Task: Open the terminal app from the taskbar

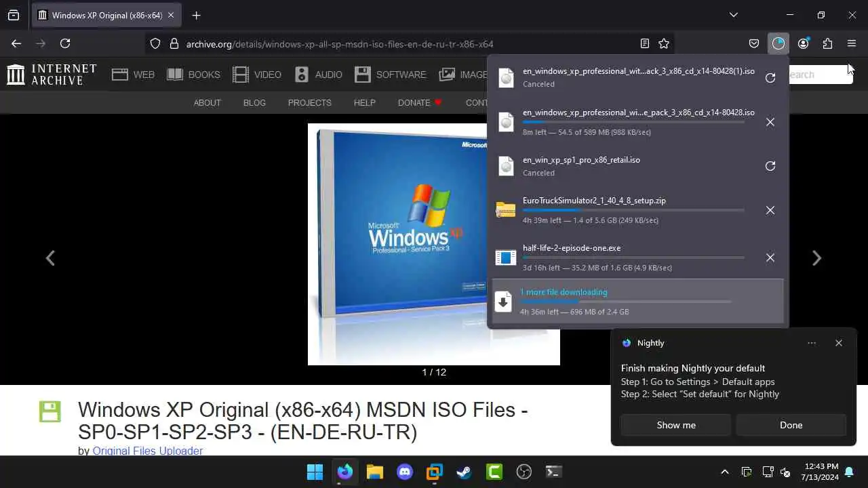Action: [x=554, y=472]
